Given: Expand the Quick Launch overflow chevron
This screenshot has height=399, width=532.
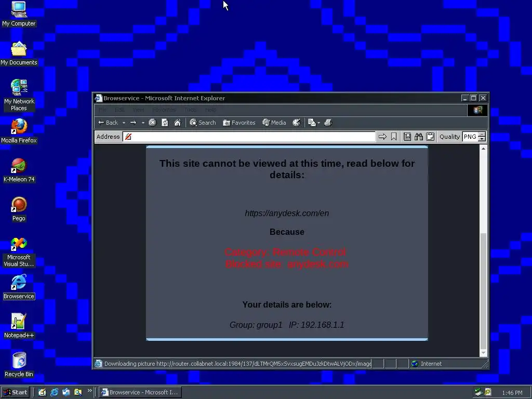Looking at the screenshot, I should pyautogui.click(x=89, y=391).
